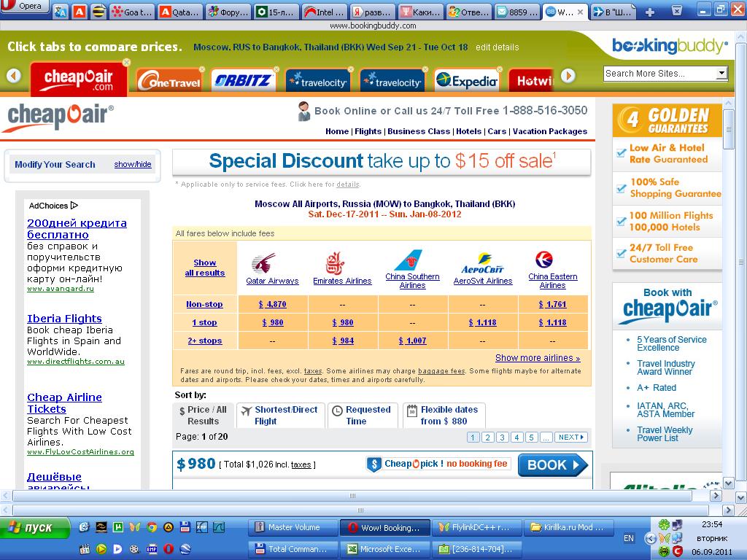Select the OneTravel comparison tab
Screen dimensions: 747x560
[x=169, y=81]
